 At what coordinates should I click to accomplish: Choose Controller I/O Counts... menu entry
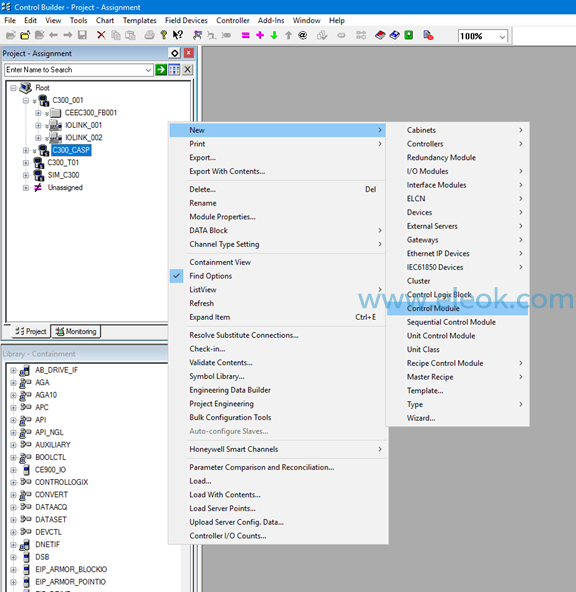click(277, 536)
